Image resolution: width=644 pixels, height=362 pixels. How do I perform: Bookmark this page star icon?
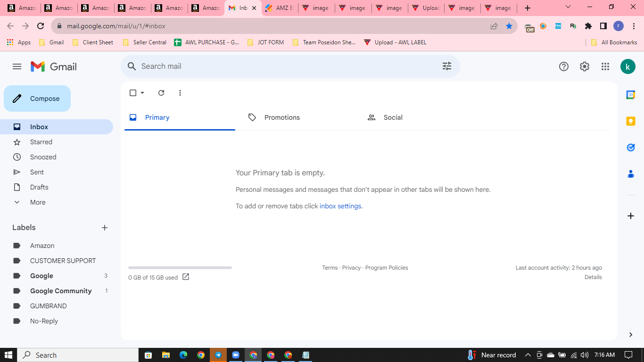click(x=509, y=26)
